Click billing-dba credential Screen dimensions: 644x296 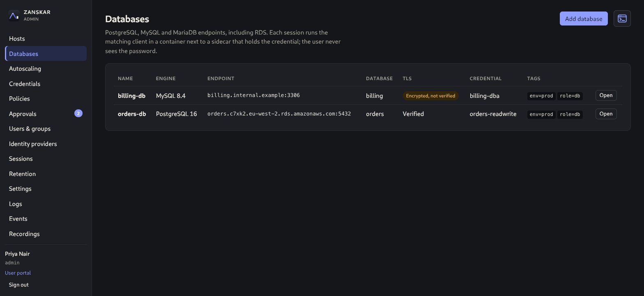pos(485,95)
